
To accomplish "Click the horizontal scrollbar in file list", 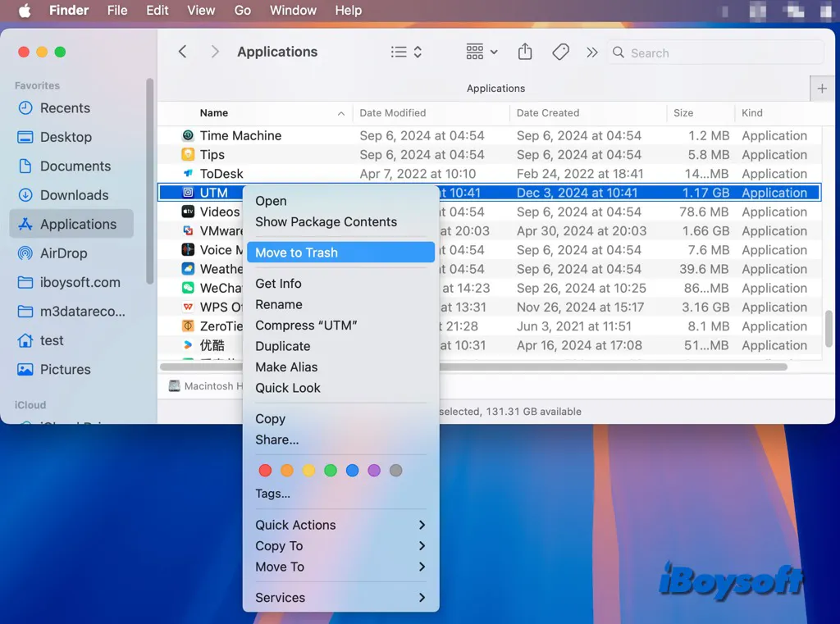I will [x=473, y=367].
